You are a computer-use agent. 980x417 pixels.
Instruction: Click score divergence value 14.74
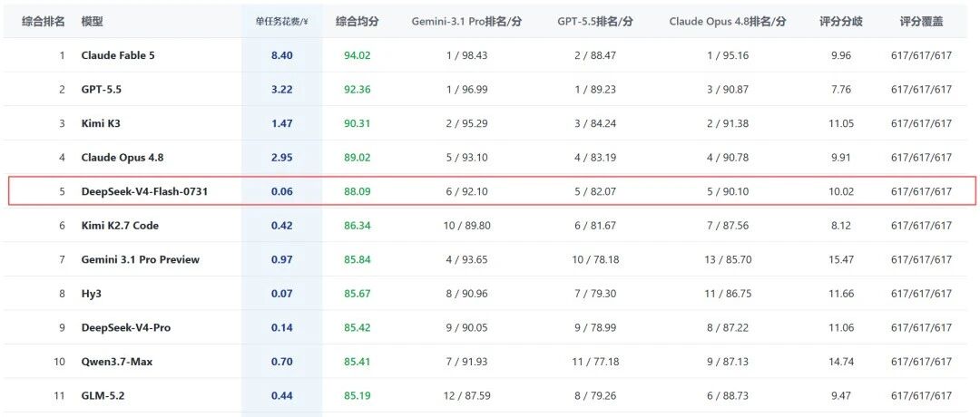841,362
